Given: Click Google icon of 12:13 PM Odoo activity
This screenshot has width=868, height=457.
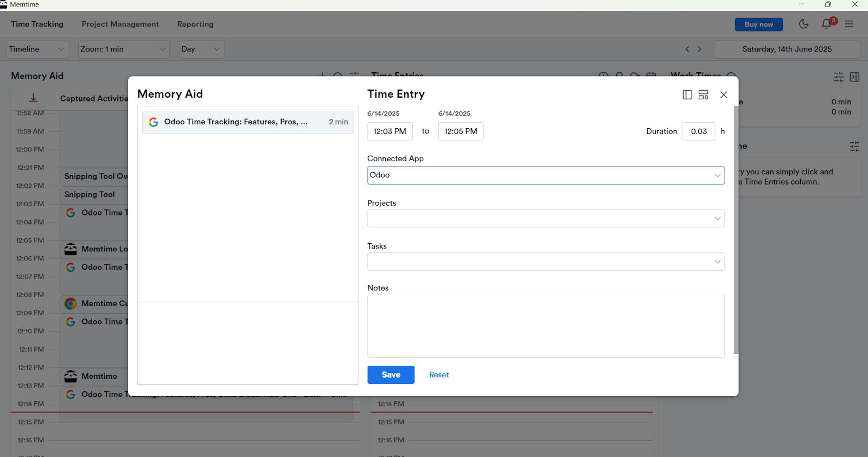Looking at the screenshot, I should (x=71, y=395).
